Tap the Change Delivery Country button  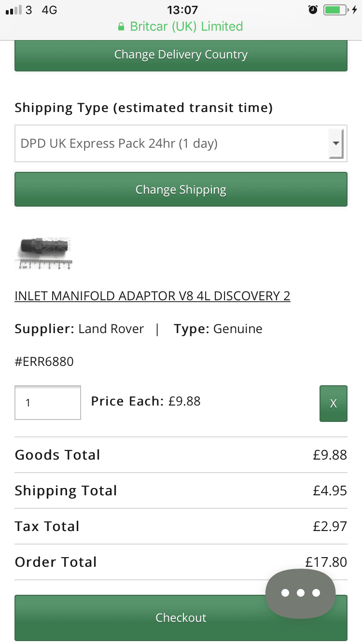coord(181,55)
